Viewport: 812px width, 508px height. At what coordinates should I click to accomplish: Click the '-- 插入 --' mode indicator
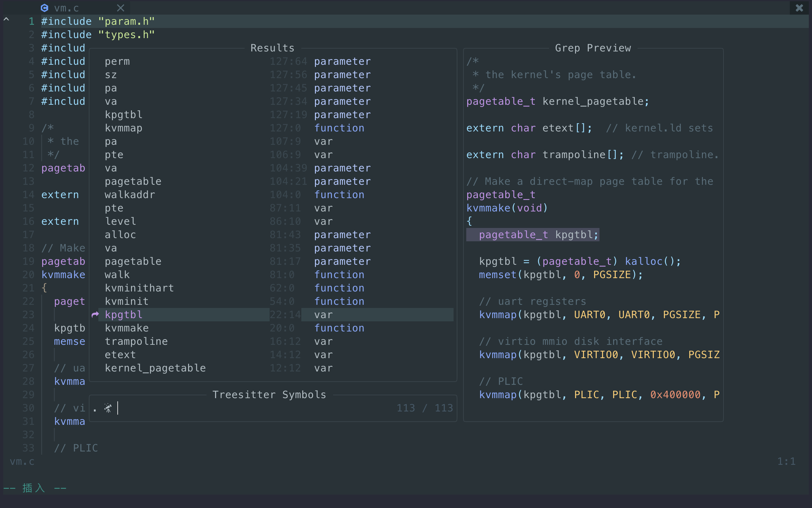pyautogui.click(x=35, y=488)
